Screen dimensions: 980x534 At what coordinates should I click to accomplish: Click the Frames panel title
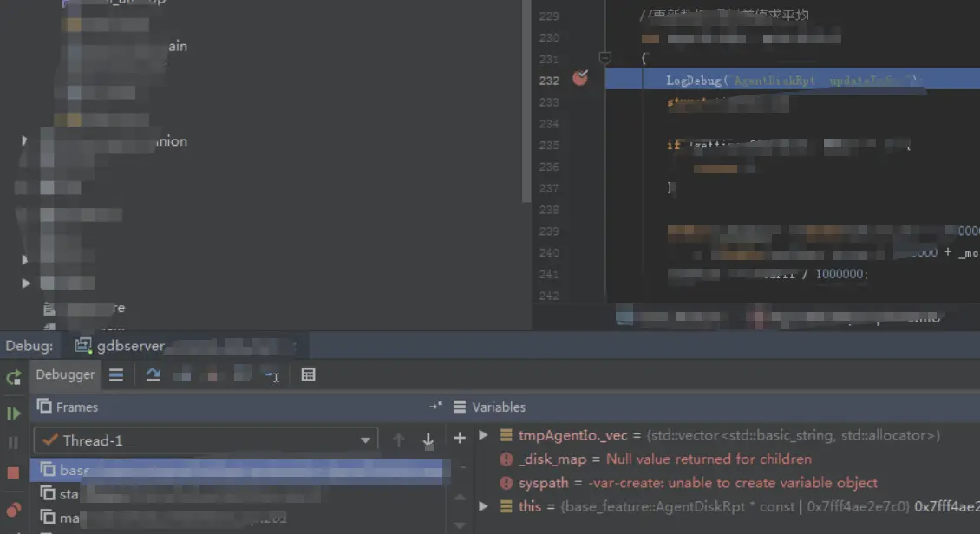[x=77, y=407]
